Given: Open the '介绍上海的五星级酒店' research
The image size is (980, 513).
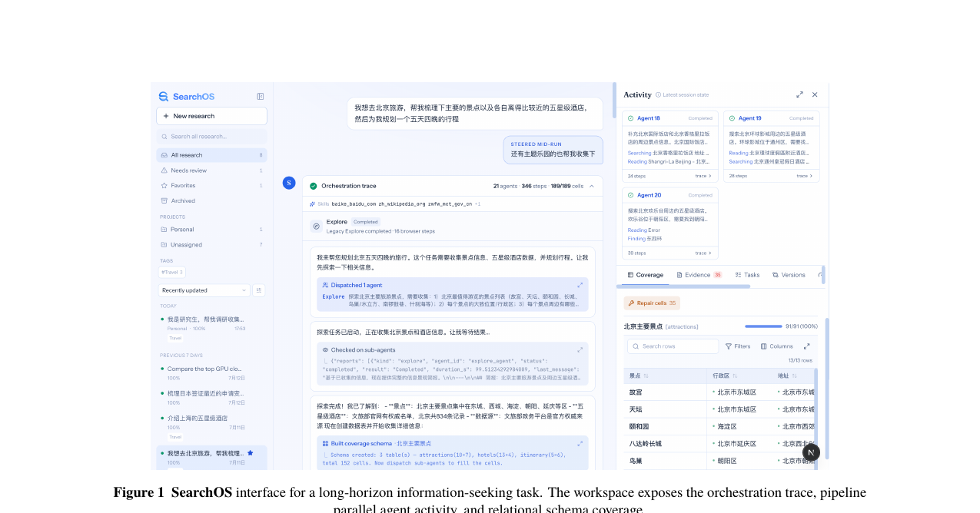Looking at the screenshot, I should pos(211,426).
